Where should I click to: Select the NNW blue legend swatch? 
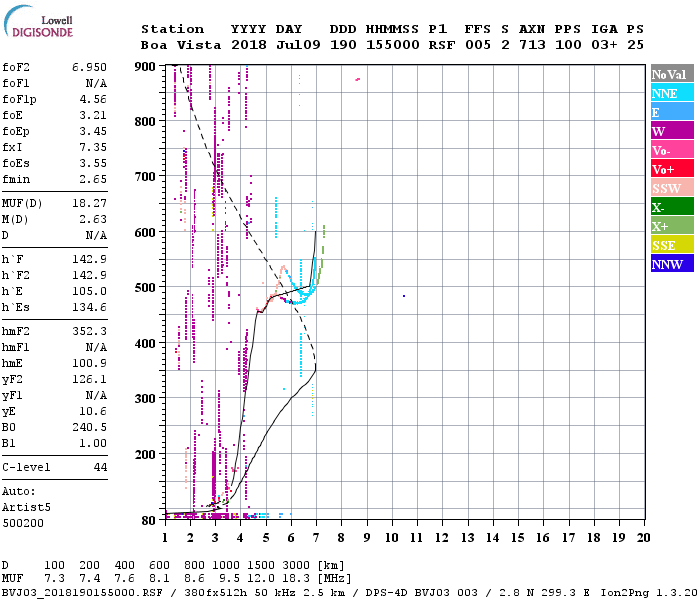(x=672, y=264)
